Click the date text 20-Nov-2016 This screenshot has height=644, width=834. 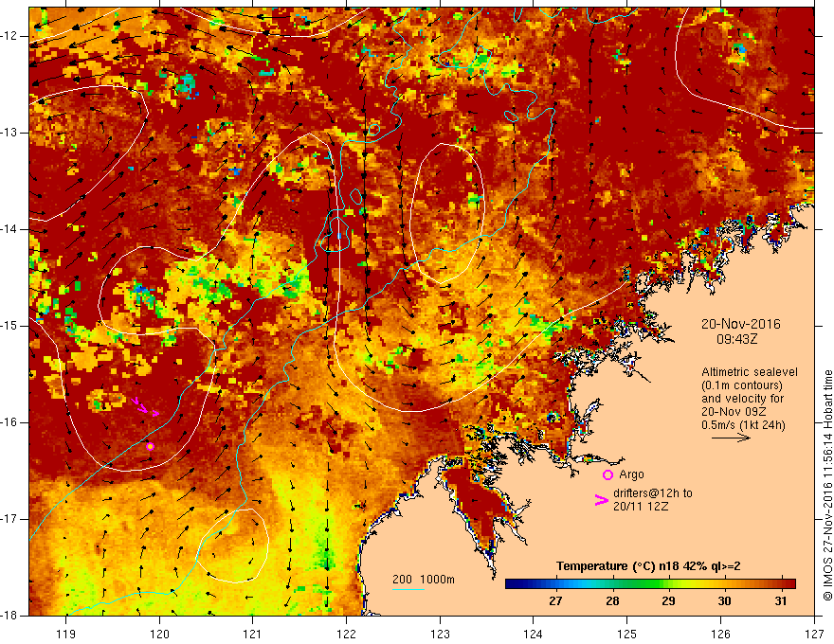point(740,324)
